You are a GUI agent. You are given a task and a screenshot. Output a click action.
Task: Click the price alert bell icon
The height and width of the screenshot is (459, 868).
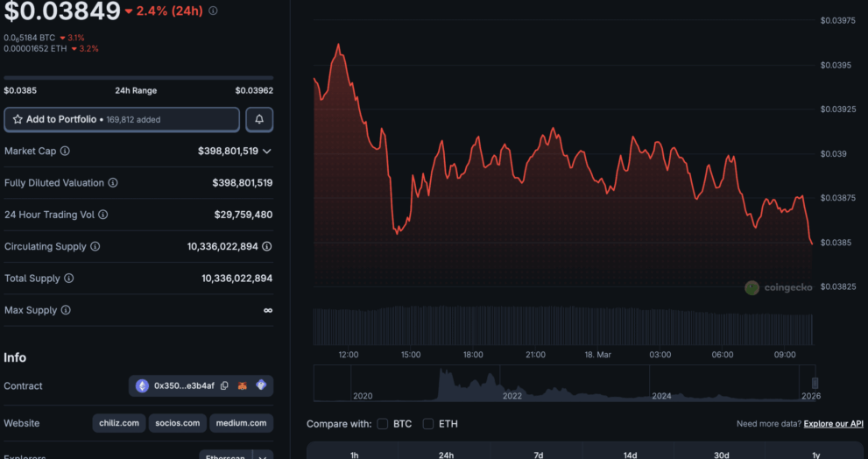tap(259, 119)
